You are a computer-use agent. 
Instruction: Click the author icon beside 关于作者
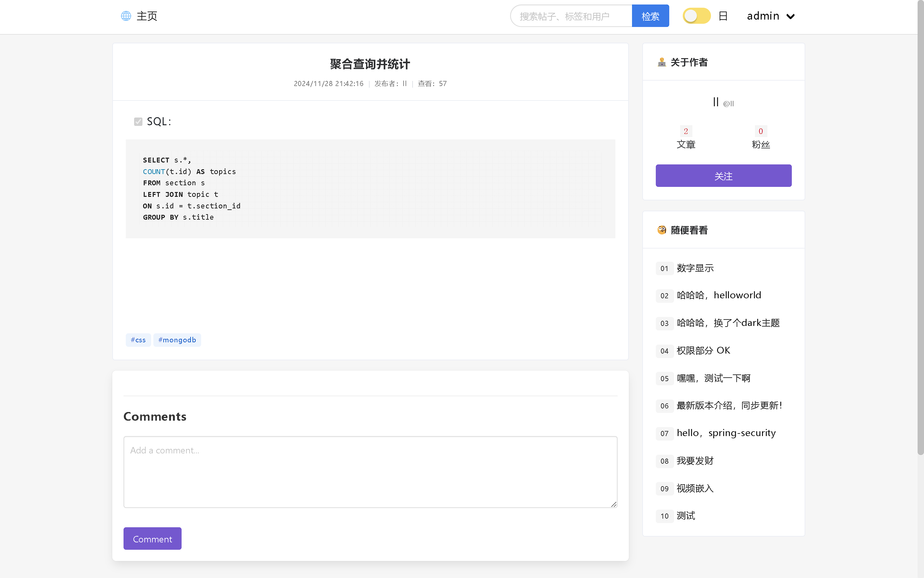tap(662, 62)
